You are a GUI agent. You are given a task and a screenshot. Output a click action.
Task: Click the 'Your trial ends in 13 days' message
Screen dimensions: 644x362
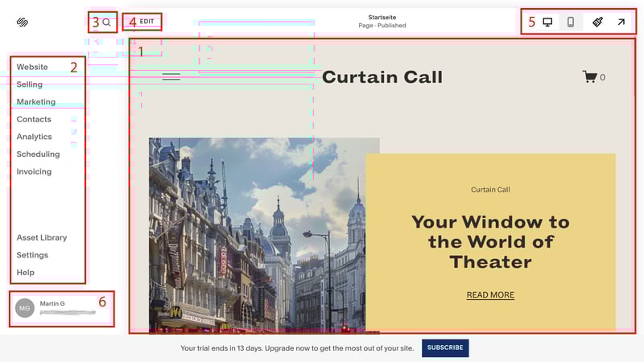pos(297,348)
